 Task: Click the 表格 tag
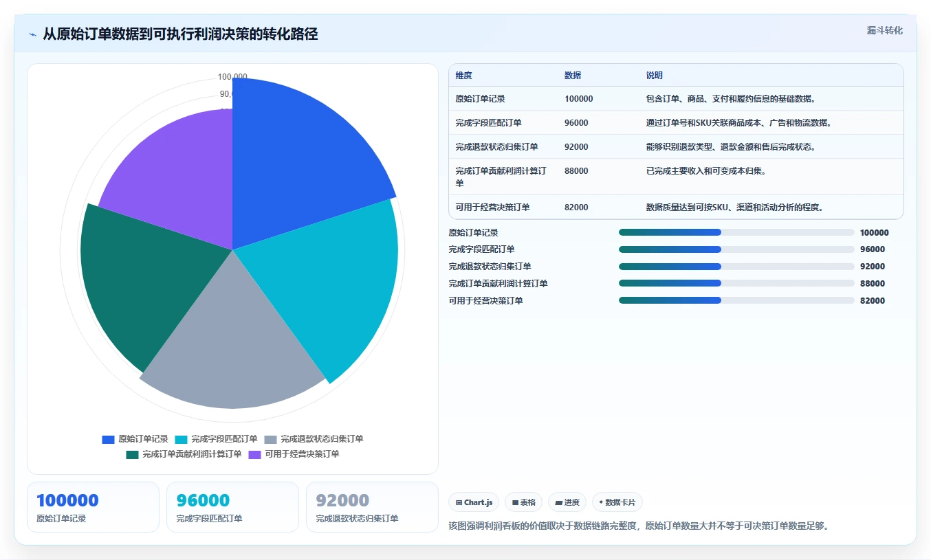(x=524, y=502)
